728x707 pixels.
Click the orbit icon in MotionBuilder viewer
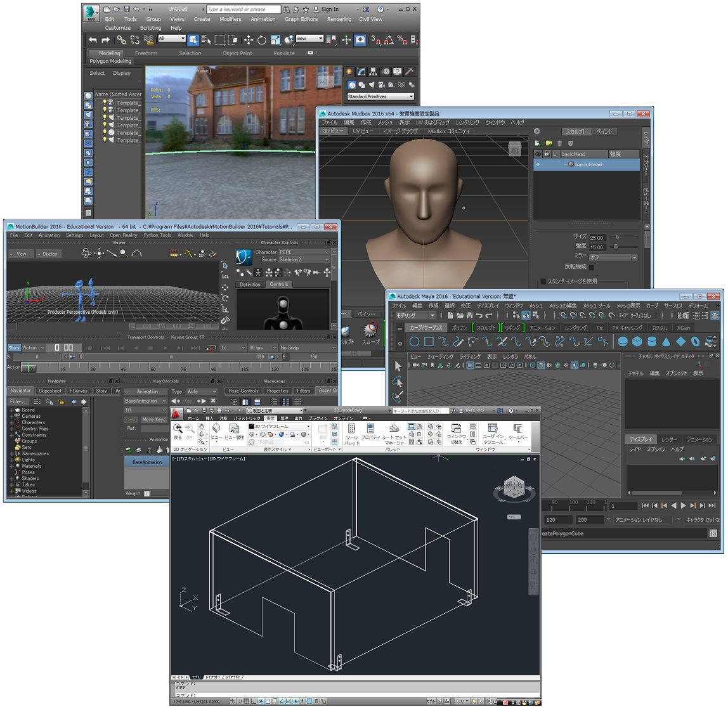coord(86,253)
